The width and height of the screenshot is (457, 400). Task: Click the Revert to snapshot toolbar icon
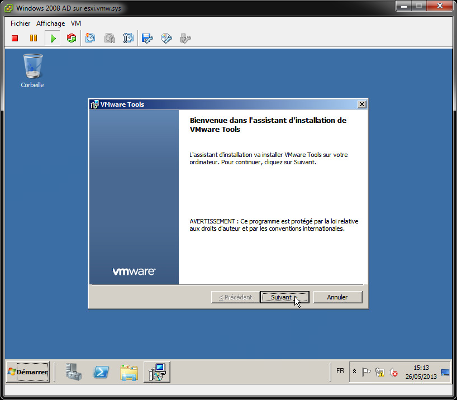click(109, 38)
